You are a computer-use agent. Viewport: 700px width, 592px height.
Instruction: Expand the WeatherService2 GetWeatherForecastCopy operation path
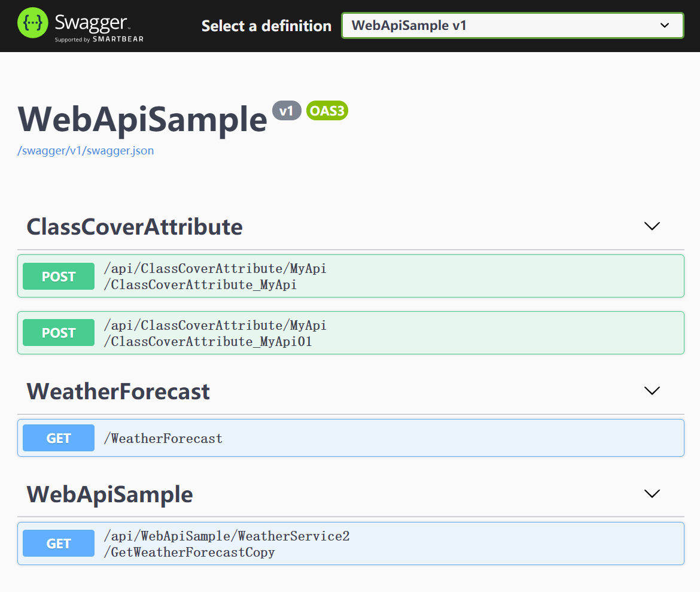click(227, 544)
